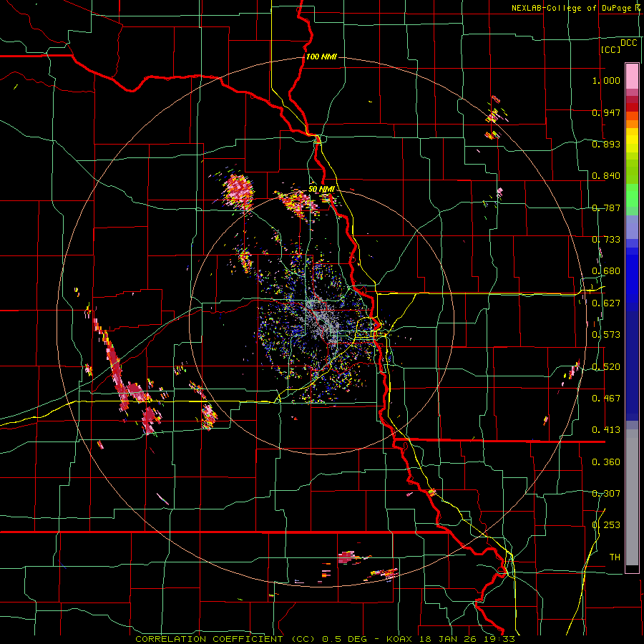Select the 0.733 value on the CC scale
The width and height of the screenshot is (644, 644).
coord(606,240)
